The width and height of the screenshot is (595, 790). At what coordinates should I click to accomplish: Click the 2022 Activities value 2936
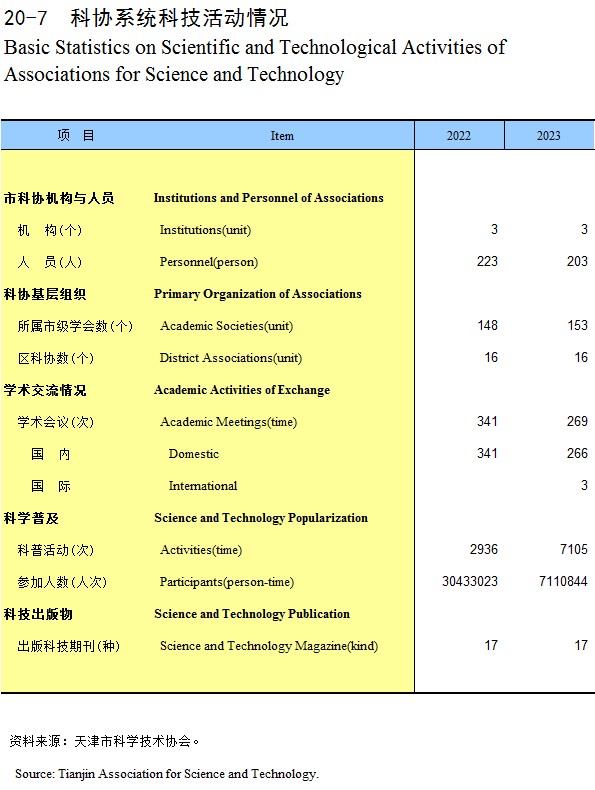[x=484, y=549]
